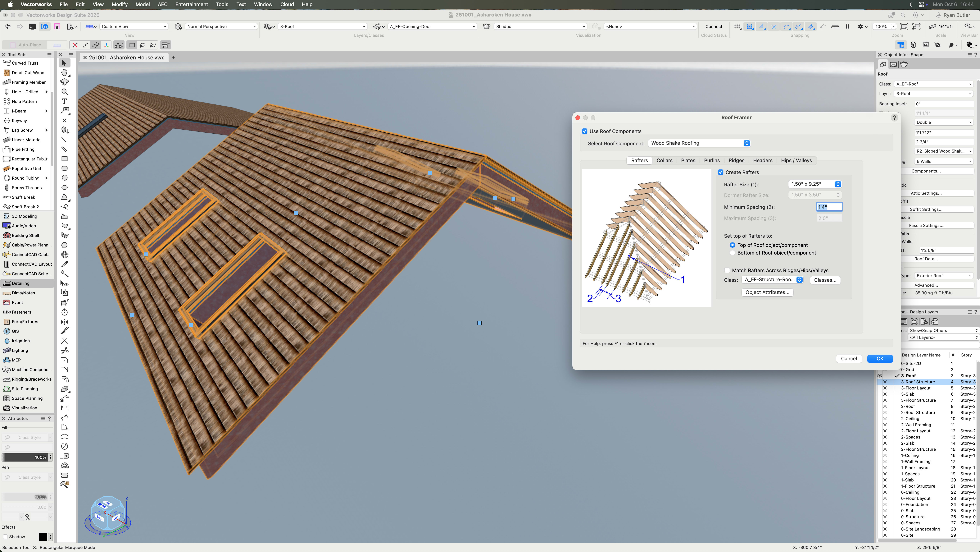Click OK in Roof Framer dialog
This screenshot has width=980, height=552.
tap(880, 359)
